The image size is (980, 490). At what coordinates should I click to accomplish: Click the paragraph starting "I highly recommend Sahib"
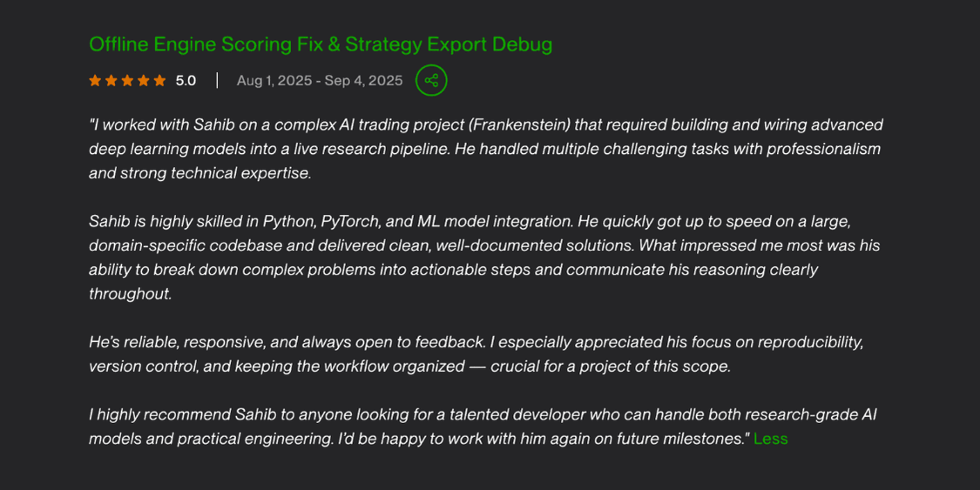482,426
